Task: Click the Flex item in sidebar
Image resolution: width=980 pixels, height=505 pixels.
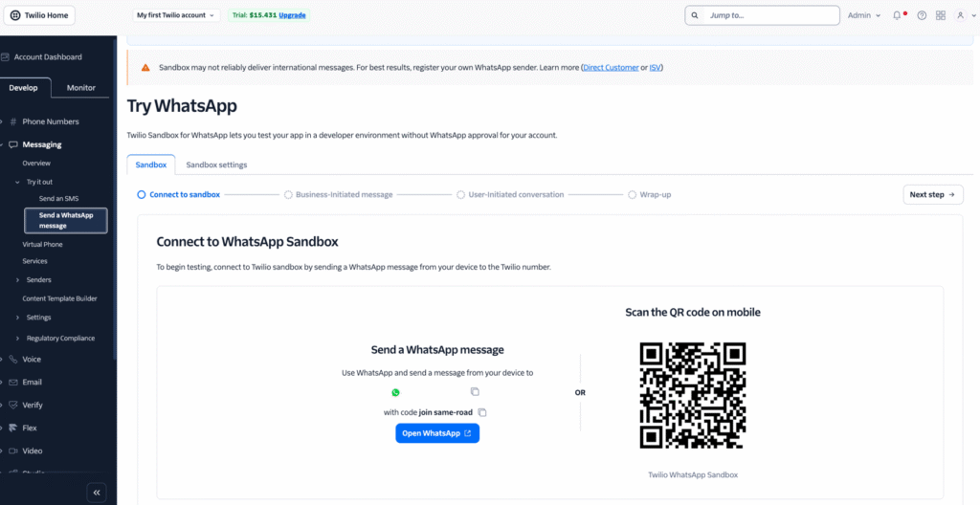Action: pos(30,428)
